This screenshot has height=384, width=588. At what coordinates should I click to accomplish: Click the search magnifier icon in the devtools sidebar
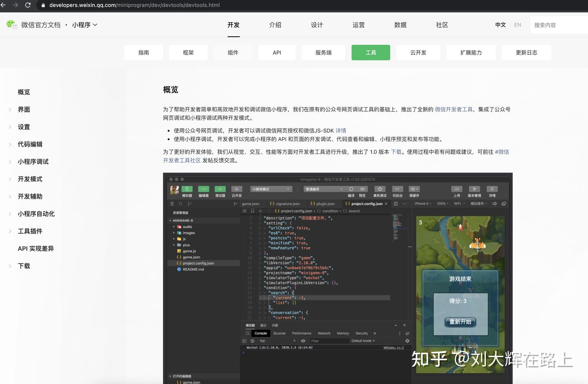click(180, 203)
